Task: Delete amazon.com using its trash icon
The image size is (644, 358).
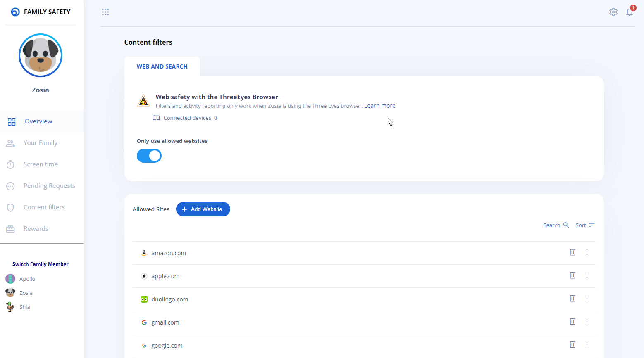Action: click(572, 252)
